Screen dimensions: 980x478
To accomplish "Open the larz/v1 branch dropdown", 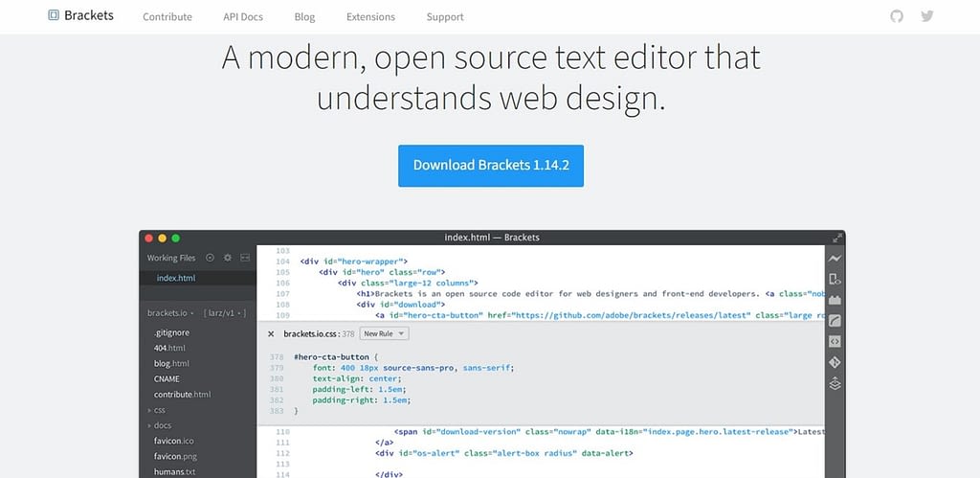I will (225, 313).
